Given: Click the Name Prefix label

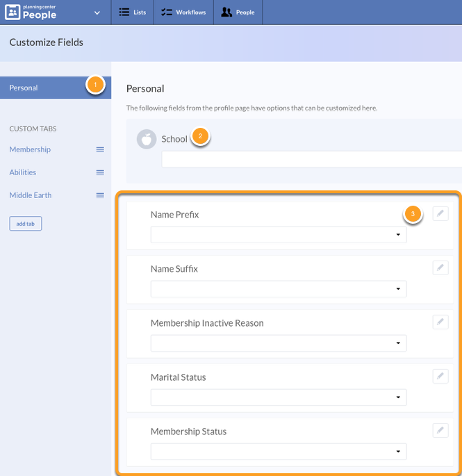Looking at the screenshot, I should [x=175, y=215].
